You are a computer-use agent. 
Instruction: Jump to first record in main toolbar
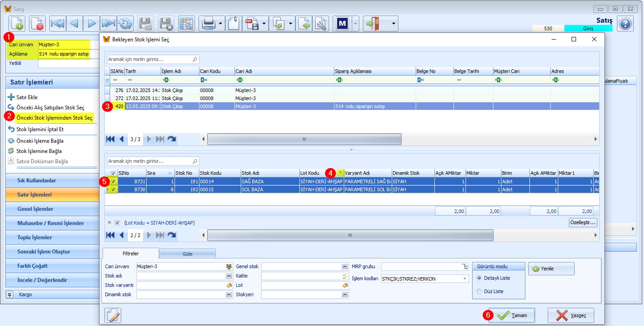pyautogui.click(x=58, y=23)
